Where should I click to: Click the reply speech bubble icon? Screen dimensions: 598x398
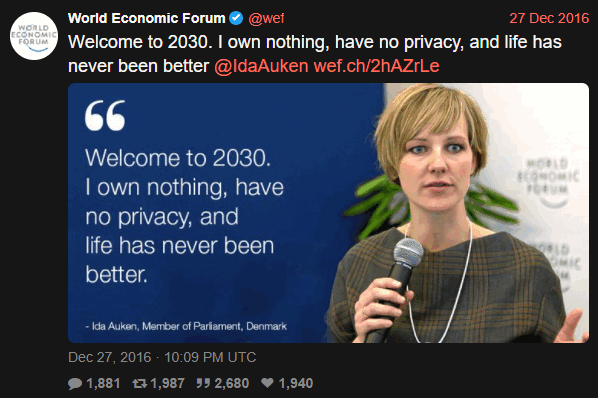(75, 383)
